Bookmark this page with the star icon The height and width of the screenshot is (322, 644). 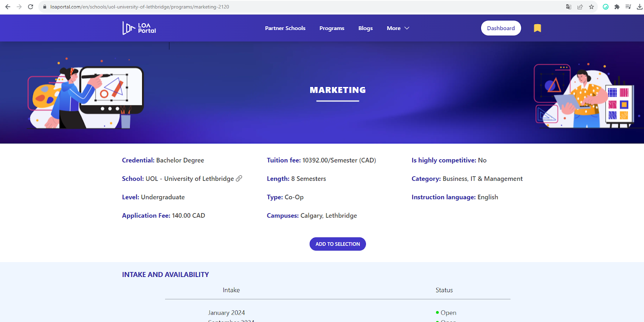click(591, 7)
